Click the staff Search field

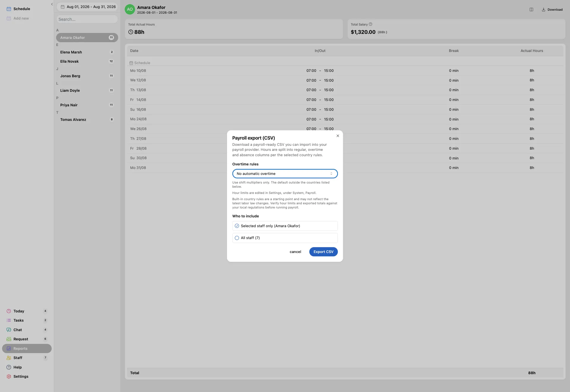(87, 19)
